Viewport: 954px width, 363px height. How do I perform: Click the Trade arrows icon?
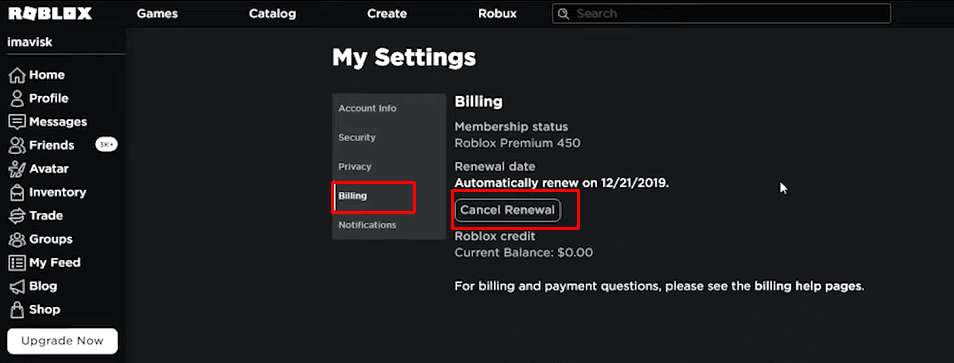click(x=17, y=216)
